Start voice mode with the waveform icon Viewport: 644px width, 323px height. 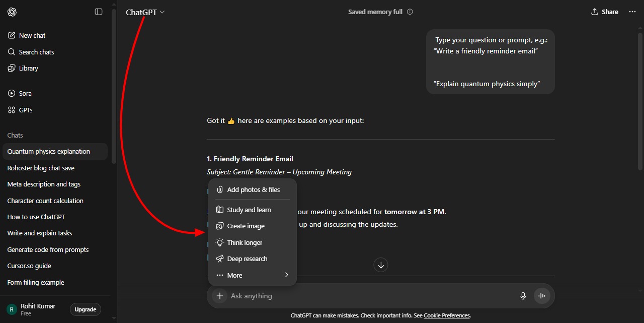[x=542, y=296]
